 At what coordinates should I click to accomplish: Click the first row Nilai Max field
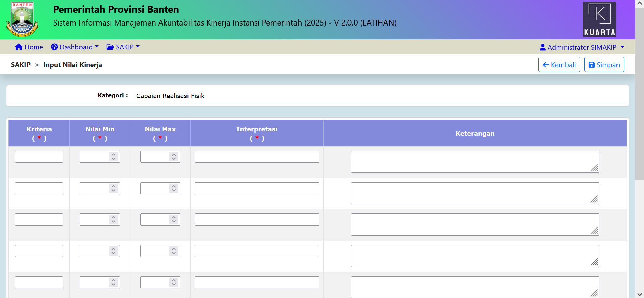point(160,157)
